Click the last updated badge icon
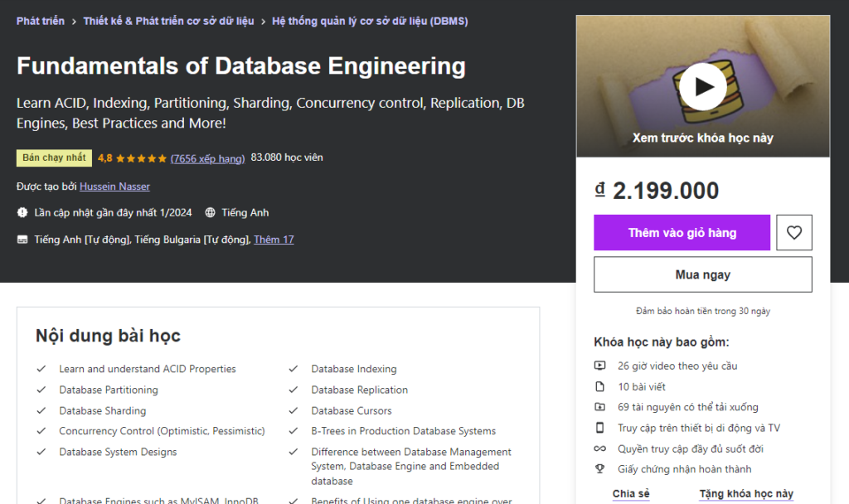Image resolution: width=849 pixels, height=504 pixels. pos(22,213)
